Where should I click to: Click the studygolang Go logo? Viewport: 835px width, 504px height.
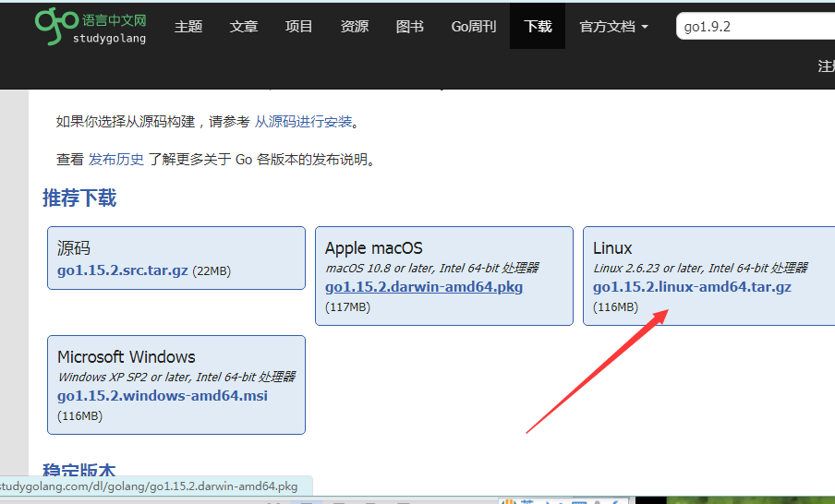[91, 26]
